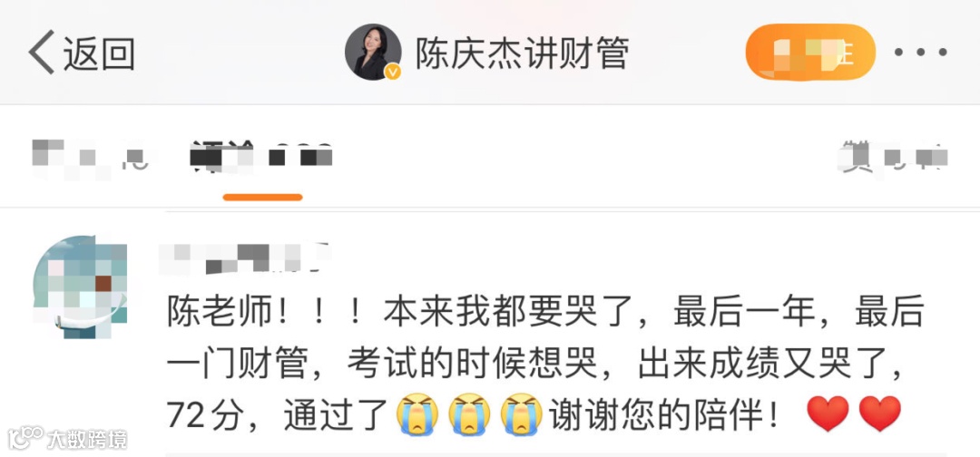The height and width of the screenshot is (457, 980).
Task: Tap the 大数跨境 watermark logo
Action: click(x=67, y=438)
